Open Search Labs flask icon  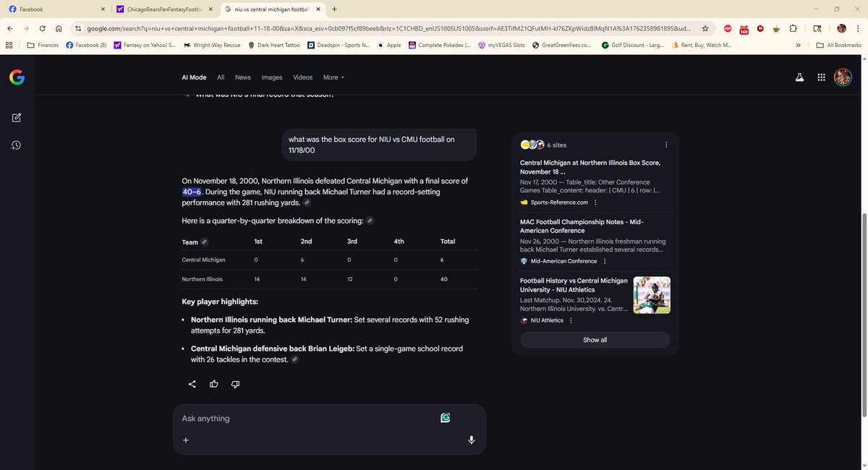click(800, 77)
